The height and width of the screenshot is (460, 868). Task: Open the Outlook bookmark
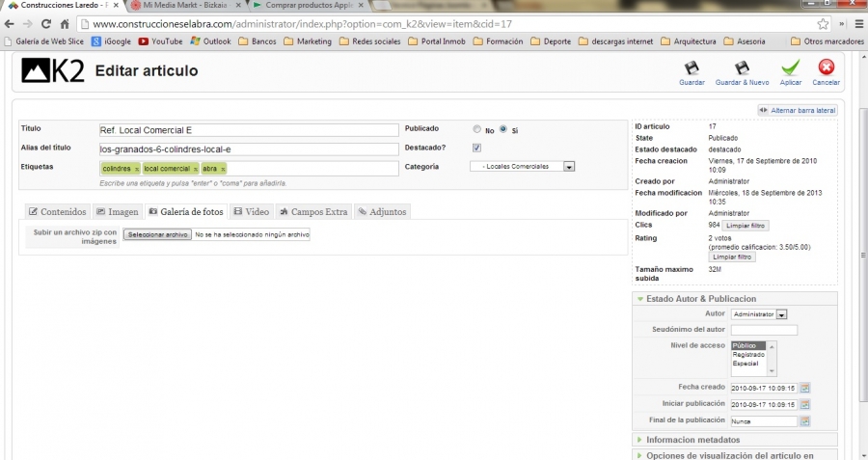(x=210, y=41)
